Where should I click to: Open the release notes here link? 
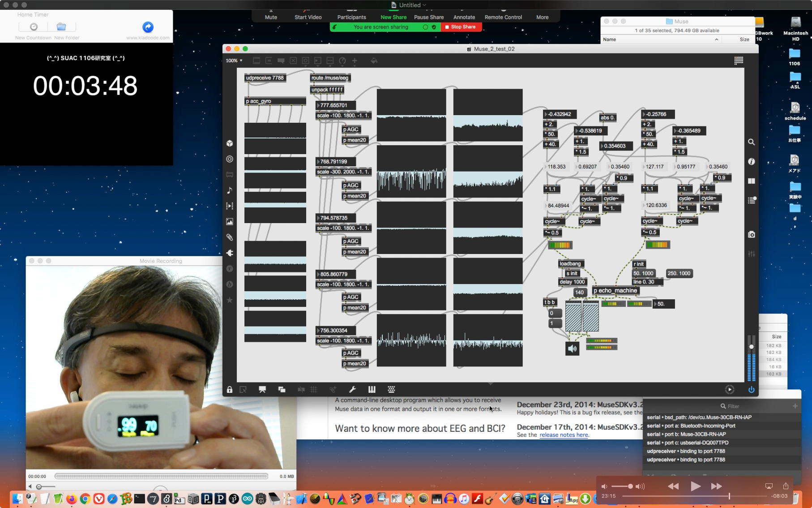click(x=564, y=435)
